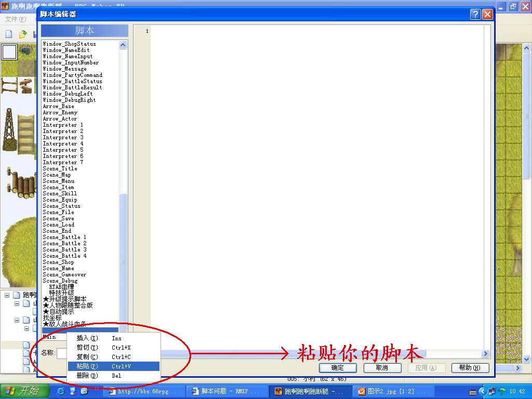Expand hidden system tray icons chevron
The image size is (532, 399).
coord(483,392)
